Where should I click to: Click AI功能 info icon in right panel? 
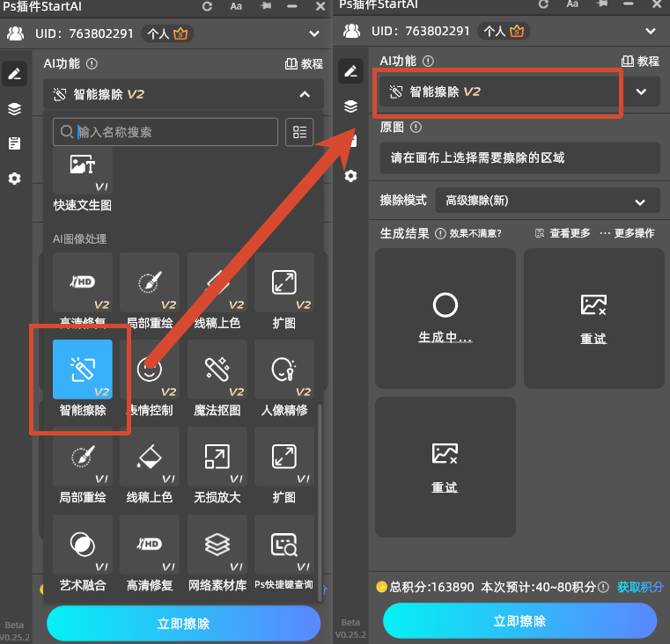tap(428, 62)
